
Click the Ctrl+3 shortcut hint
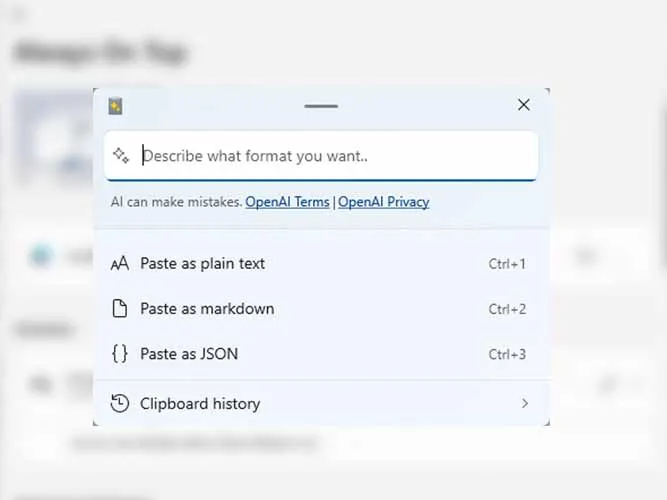pyautogui.click(x=507, y=354)
